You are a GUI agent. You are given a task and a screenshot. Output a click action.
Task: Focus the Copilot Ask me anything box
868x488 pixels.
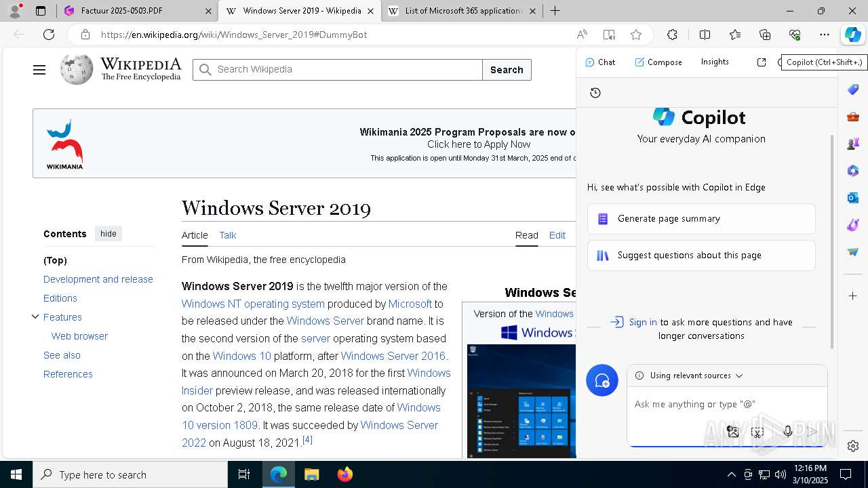pos(727,404)
